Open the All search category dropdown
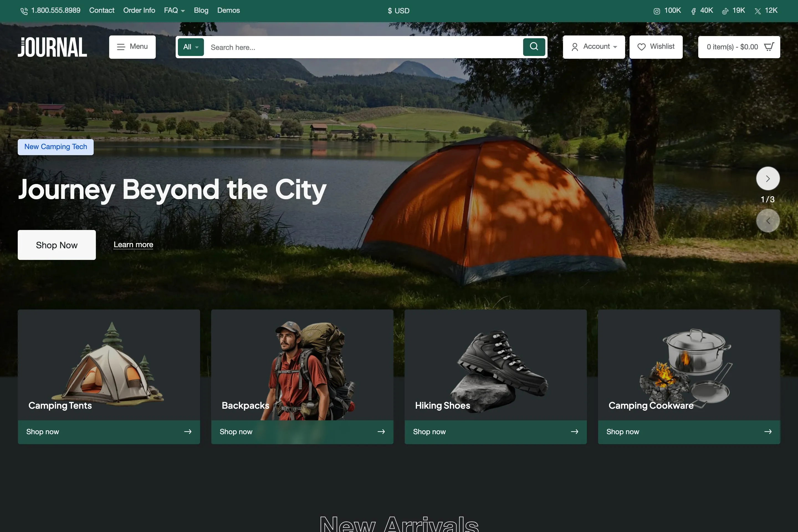The width and height of the screenshot is (798, 532). coord(191,47)
